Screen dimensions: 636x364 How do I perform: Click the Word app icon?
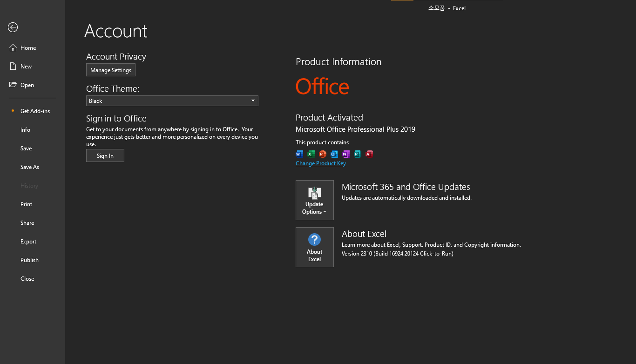tap(299, 154)
